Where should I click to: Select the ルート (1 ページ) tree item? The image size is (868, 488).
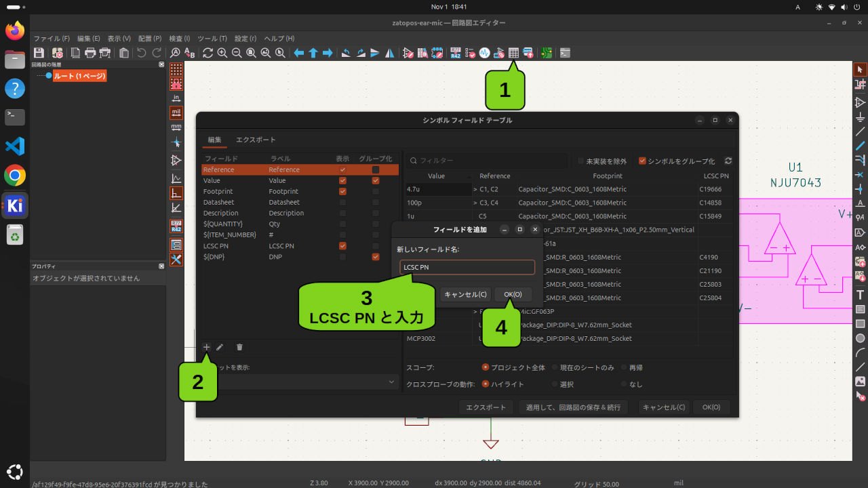tap(79, 76)
